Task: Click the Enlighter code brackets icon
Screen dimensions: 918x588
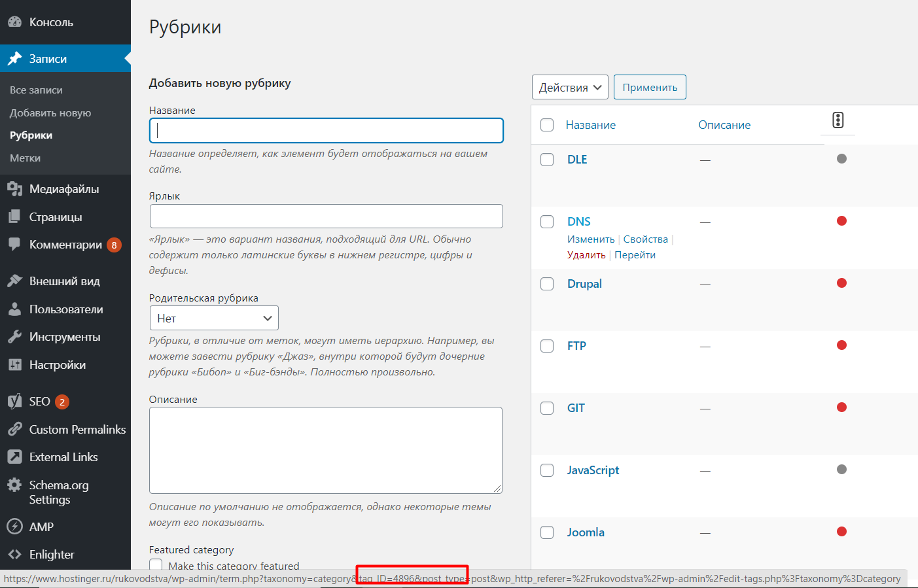Action: click(x=14, y=554)
